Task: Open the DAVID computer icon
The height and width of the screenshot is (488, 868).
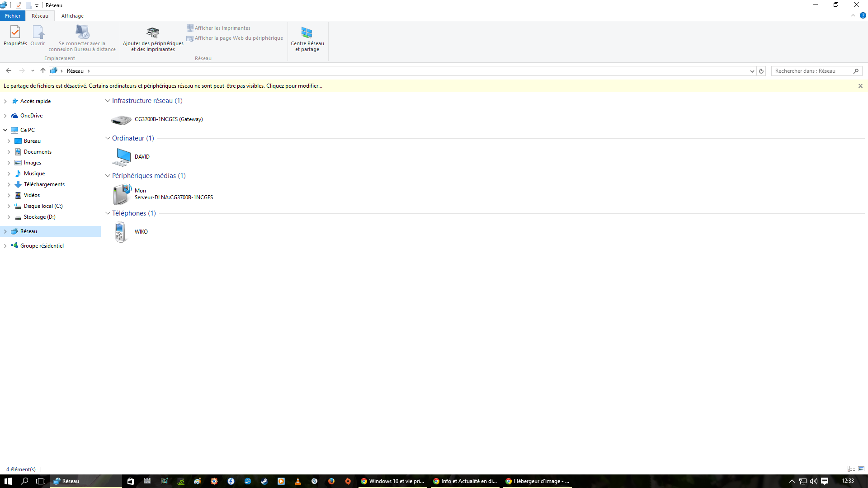Action: point(122,157)
